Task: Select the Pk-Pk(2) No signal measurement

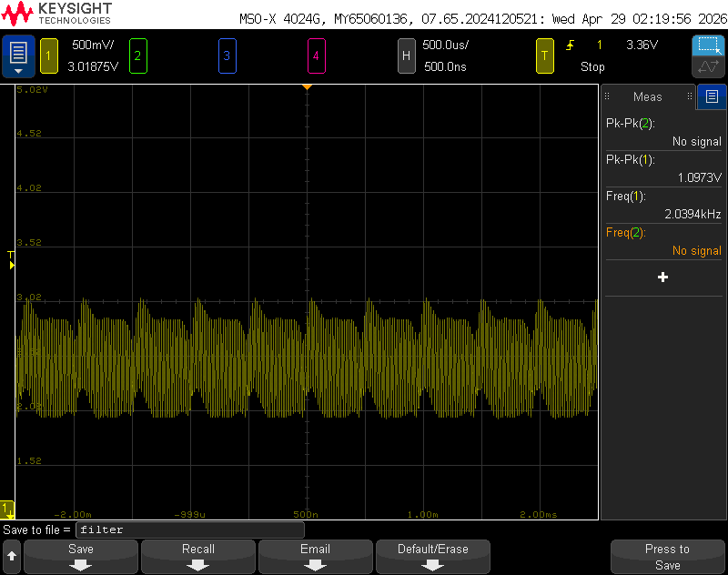Action: click(x=663, y=132)
